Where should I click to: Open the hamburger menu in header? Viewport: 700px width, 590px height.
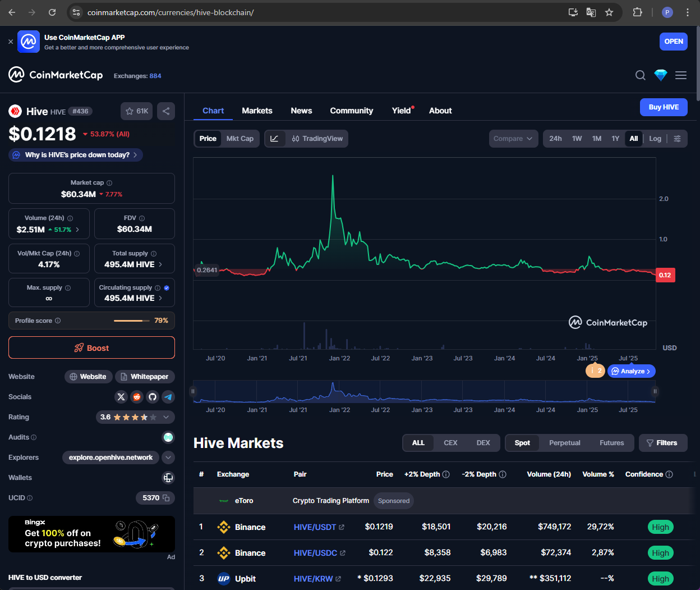tap(681, 75)
